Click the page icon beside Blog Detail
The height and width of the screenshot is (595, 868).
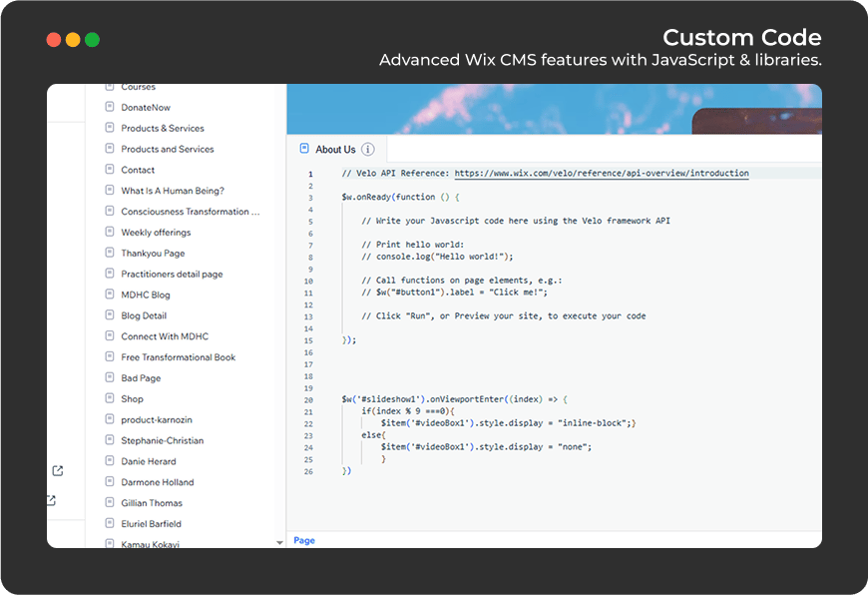click(110, 315)
